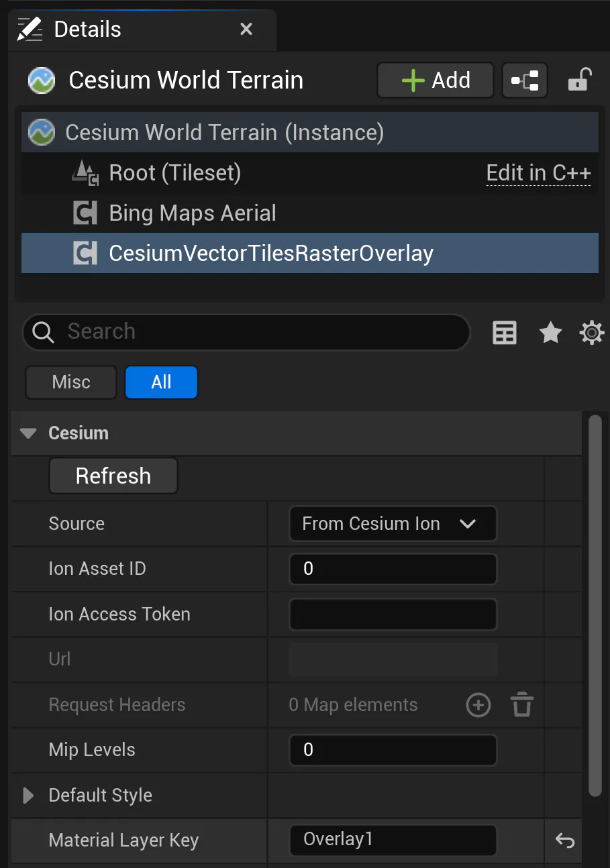Viewport: 610px width, 868px height.
Task: Open the property matrix table icon
Action: click(x=505, y=332)
